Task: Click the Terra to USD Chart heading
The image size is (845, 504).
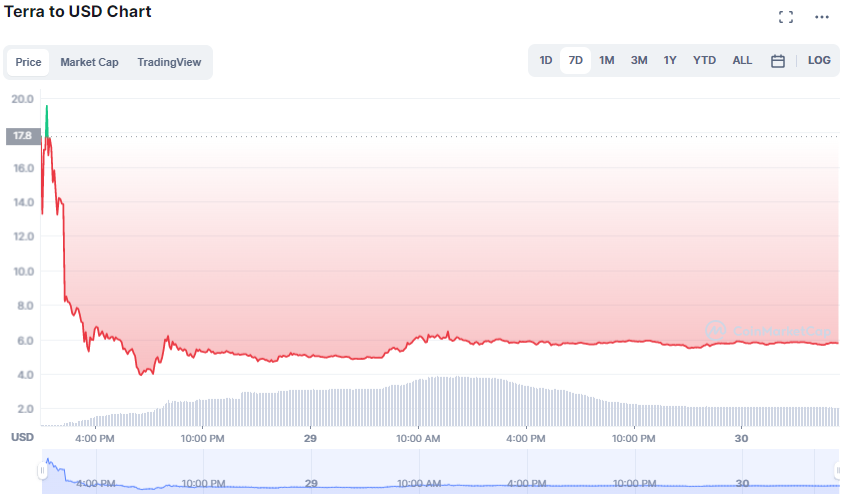Action: pyautogui.click(x=78, y=11)
